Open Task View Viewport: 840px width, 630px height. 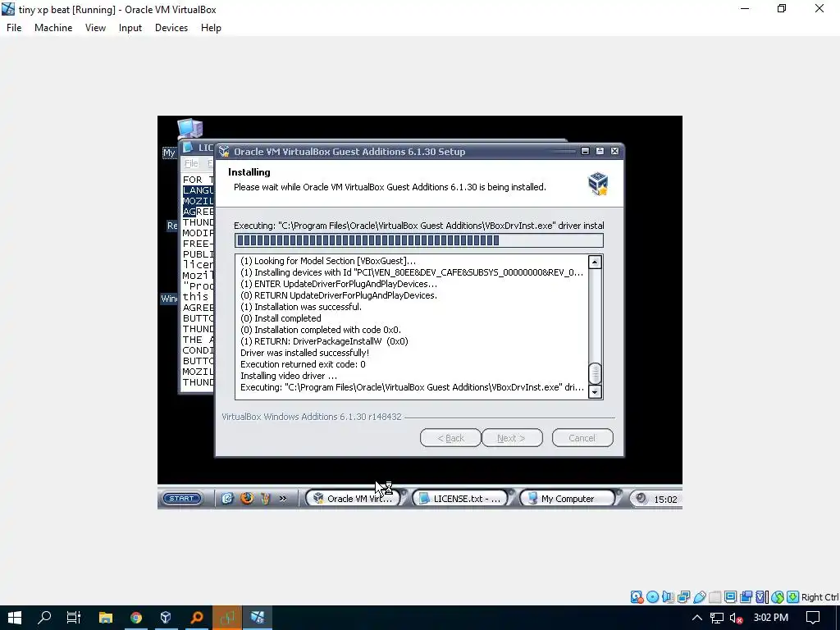click(x=74, y=618)
